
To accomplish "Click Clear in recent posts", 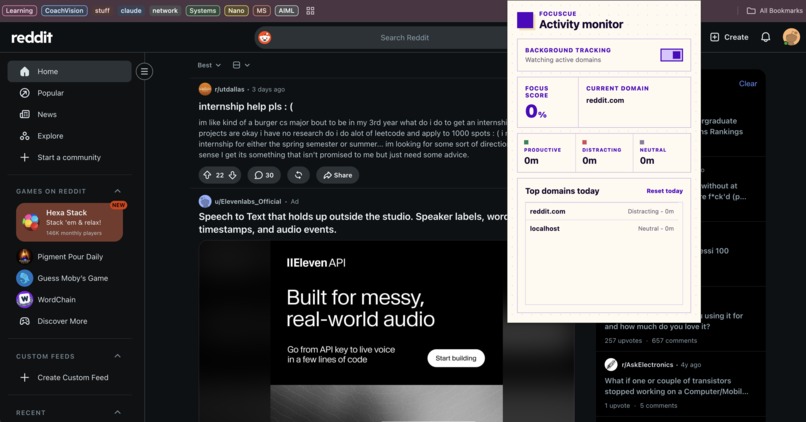I will pyautogui.click(x=748, y=83).
